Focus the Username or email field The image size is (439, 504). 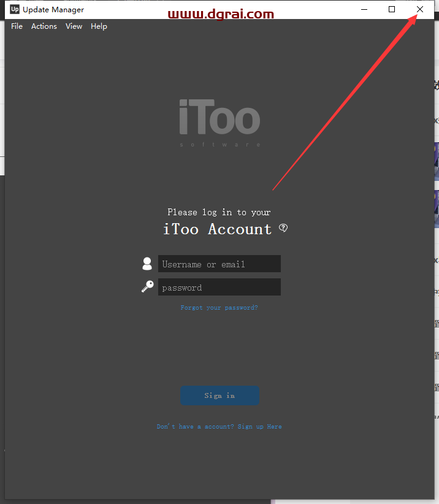[219, 264]
